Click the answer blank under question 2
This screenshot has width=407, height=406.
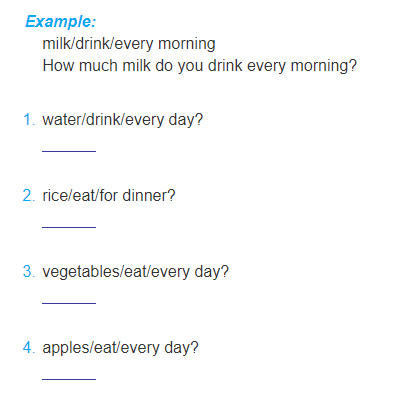pyautogui.click(x=69, y=227)
